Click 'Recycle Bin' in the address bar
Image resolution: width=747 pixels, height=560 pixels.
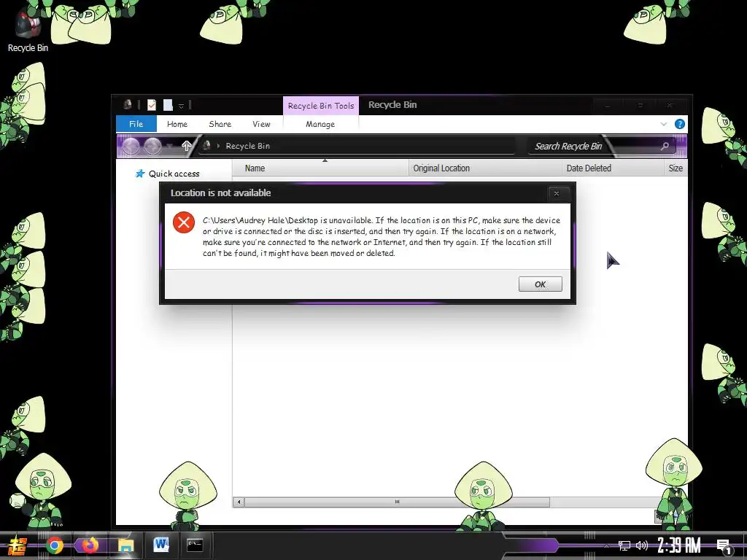pyautogui.click(x=248, y=146)
